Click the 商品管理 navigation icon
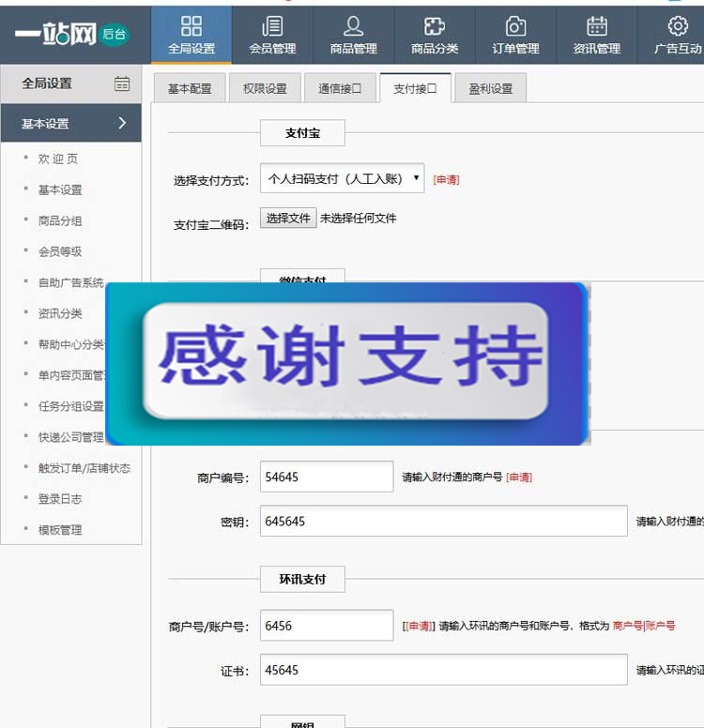The width and height of the screenshot is (704, 728). click(354, 26)
